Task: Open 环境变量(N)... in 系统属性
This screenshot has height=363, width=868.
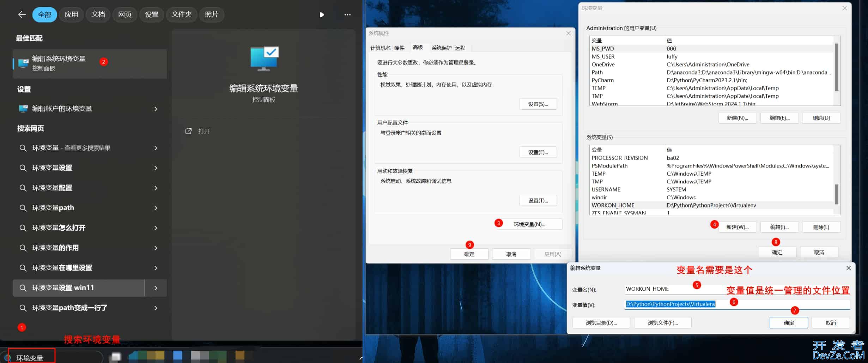Action: coord(529,224)
